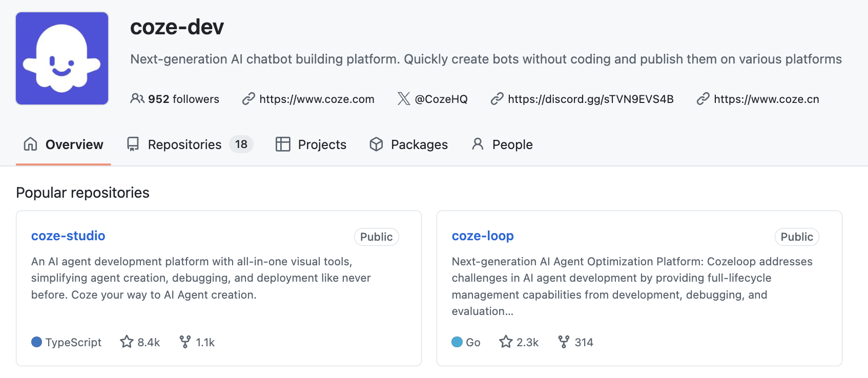Image resolution: width=868 pixels, height=378 pixels.
Task: Open the coze-loop repository
Action: click(482, 236)
